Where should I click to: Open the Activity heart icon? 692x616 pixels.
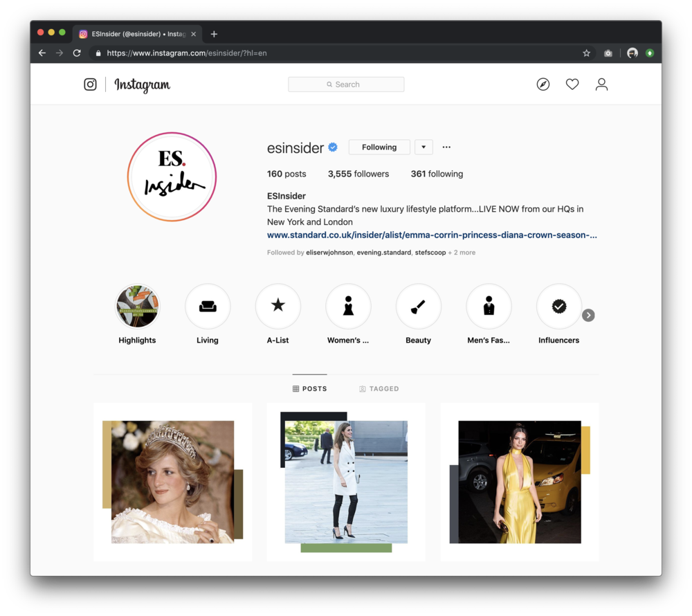[x=572, y=84]
